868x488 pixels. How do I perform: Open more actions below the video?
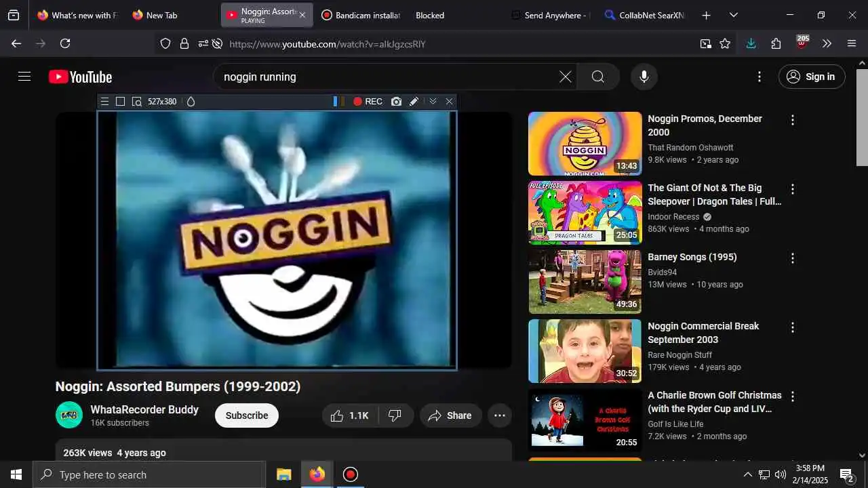pyautogui.click(x=500, y=415)
